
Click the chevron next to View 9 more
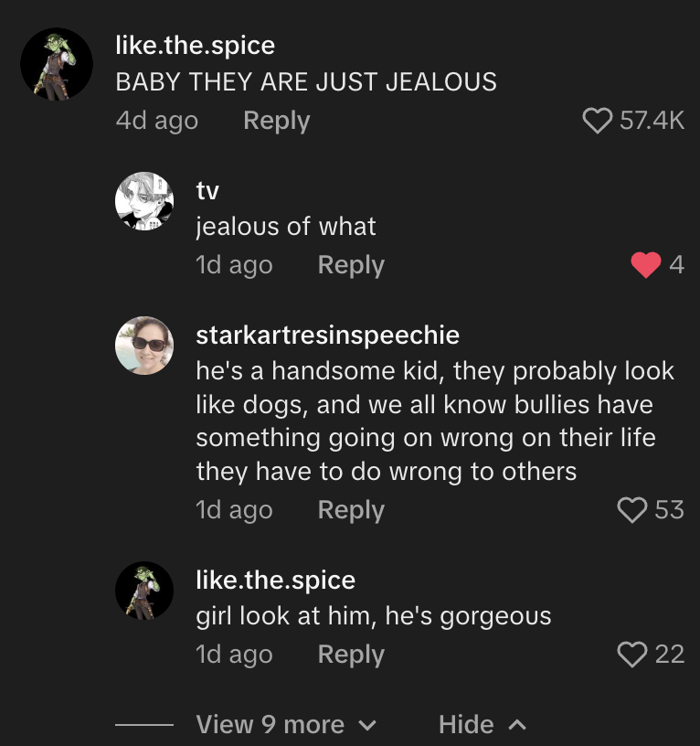click(367, 726)
